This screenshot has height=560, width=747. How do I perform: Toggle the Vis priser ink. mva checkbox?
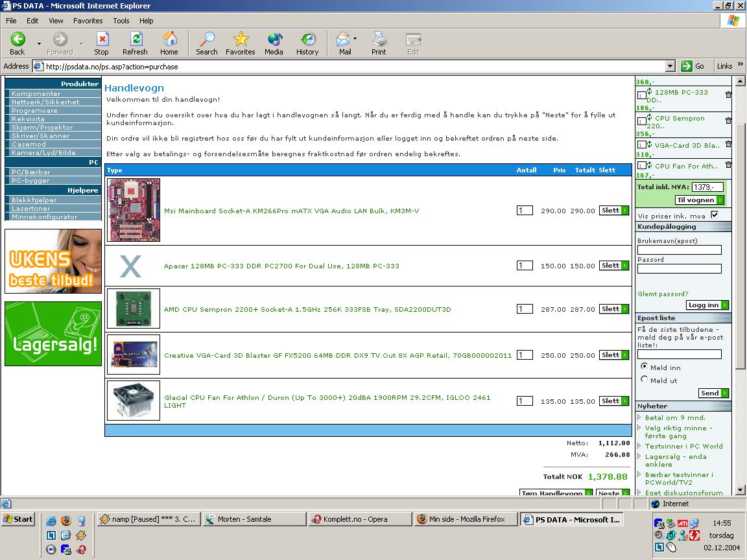714,215
